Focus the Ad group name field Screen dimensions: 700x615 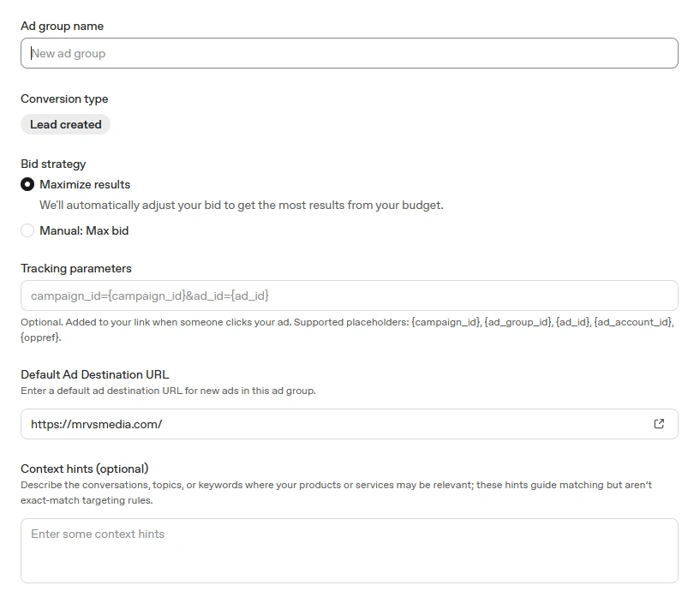[x=350, y=53]
